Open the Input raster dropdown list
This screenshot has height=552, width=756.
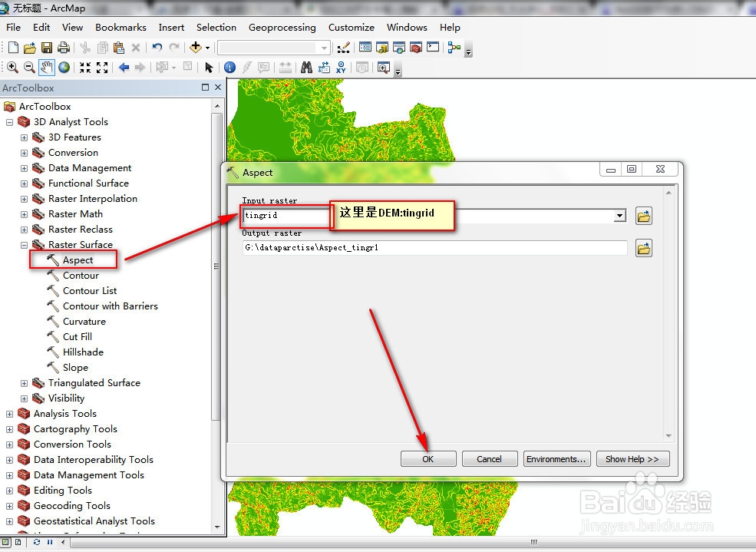620,216
